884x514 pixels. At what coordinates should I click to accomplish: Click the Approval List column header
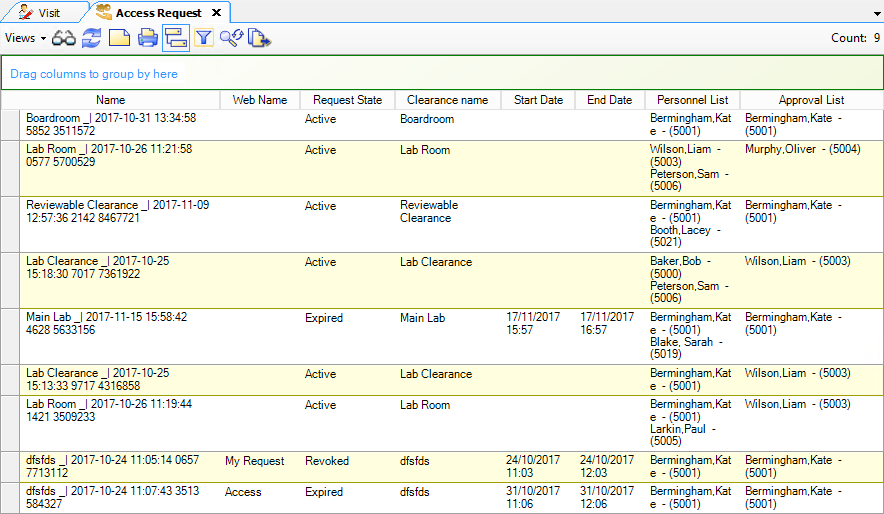tap(811, 100)
